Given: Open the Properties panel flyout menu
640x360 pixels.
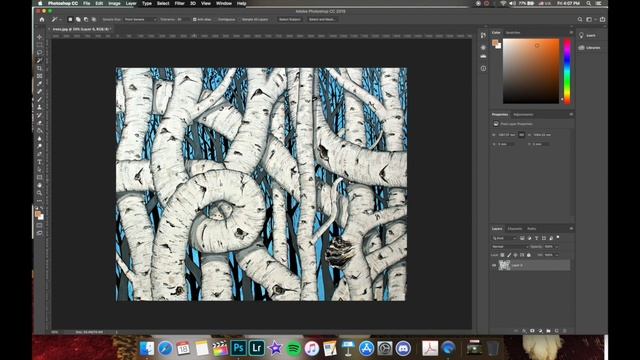Looking at the screenshot, I should [x=571, y=114].
